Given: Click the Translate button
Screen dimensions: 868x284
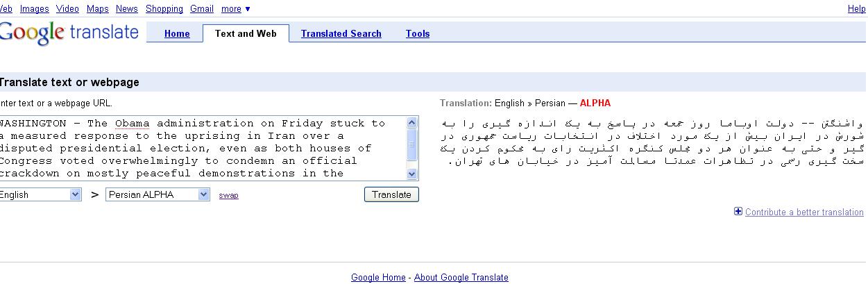Looking at the screenshot, I should (391, 194).
